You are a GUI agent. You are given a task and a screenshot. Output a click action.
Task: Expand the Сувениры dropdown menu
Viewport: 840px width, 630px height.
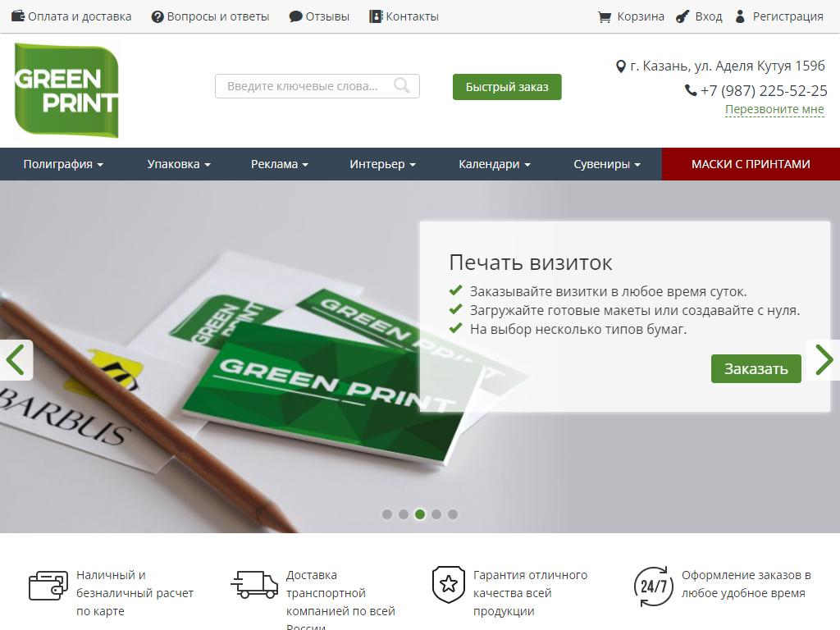coord(607,164)
